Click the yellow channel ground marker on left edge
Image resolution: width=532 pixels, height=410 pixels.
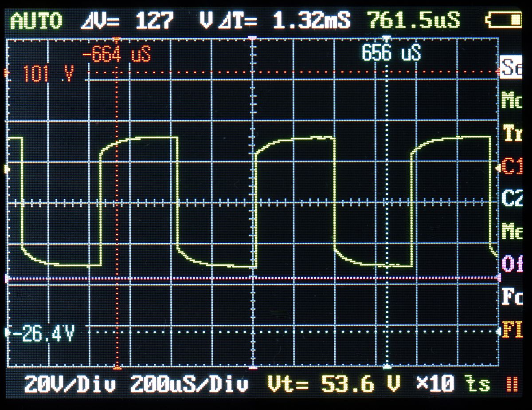6,169
